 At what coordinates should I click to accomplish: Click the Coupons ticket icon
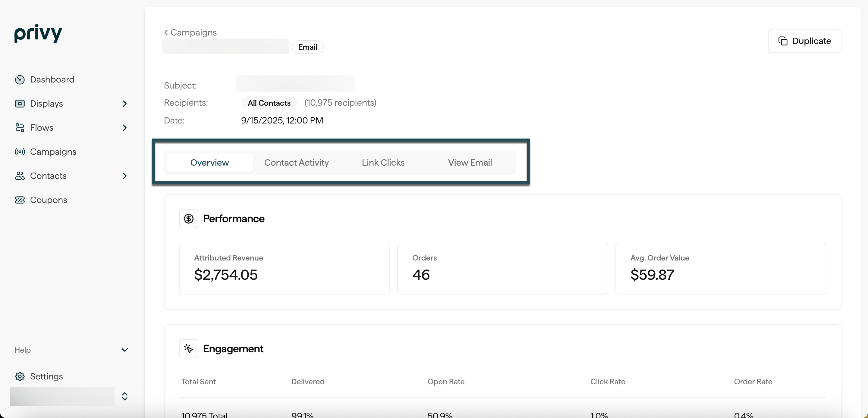click(x=20, y=200)
